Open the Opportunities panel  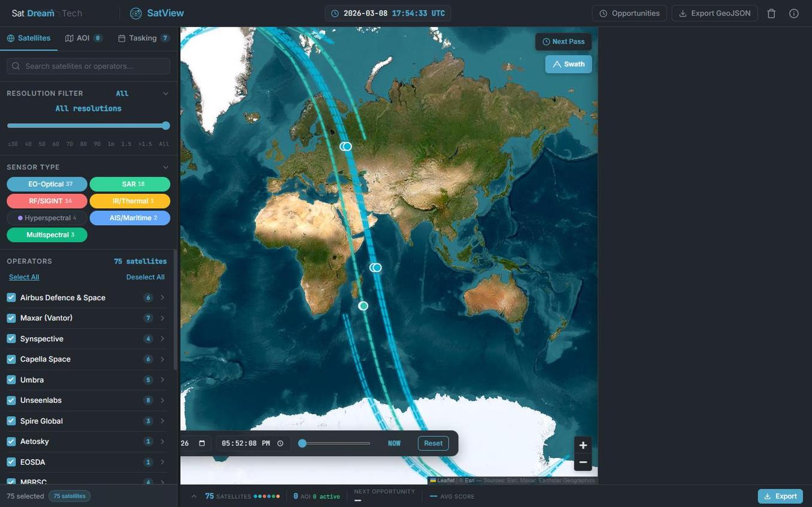629,13
